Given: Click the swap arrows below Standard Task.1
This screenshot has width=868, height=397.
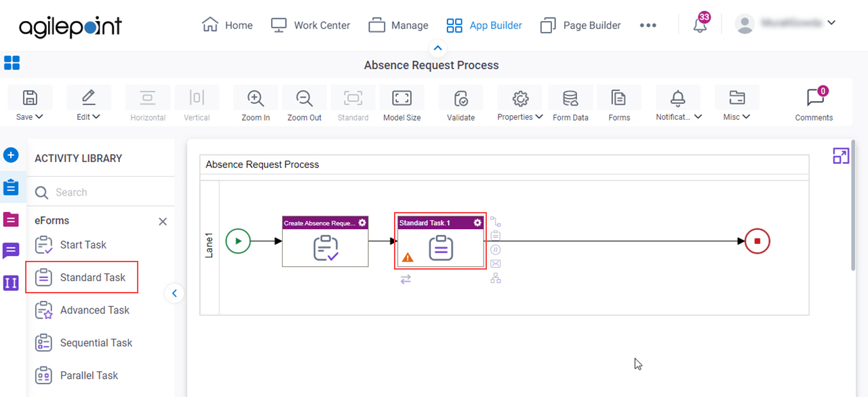Looking at the screenshot, I should click(406, 278).
